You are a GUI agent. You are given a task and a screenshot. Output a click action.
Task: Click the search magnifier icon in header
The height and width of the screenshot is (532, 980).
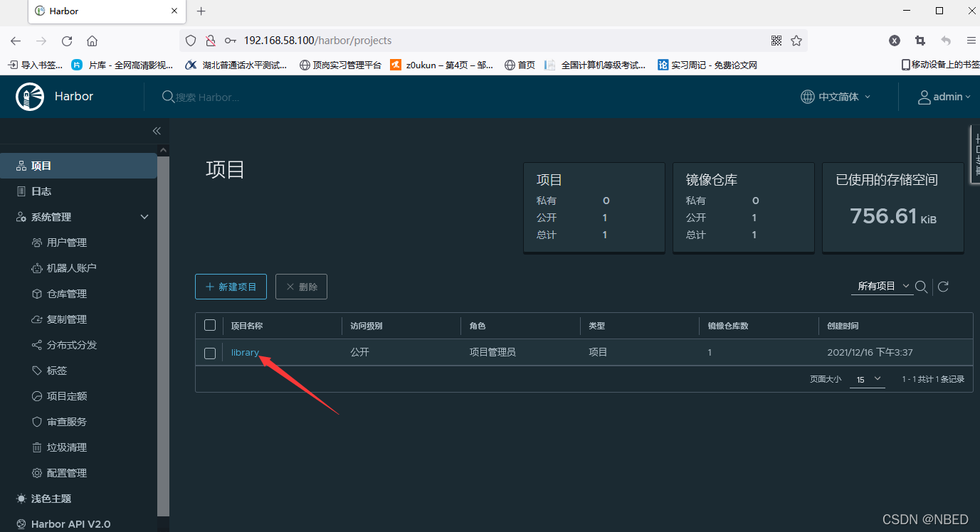168,97
